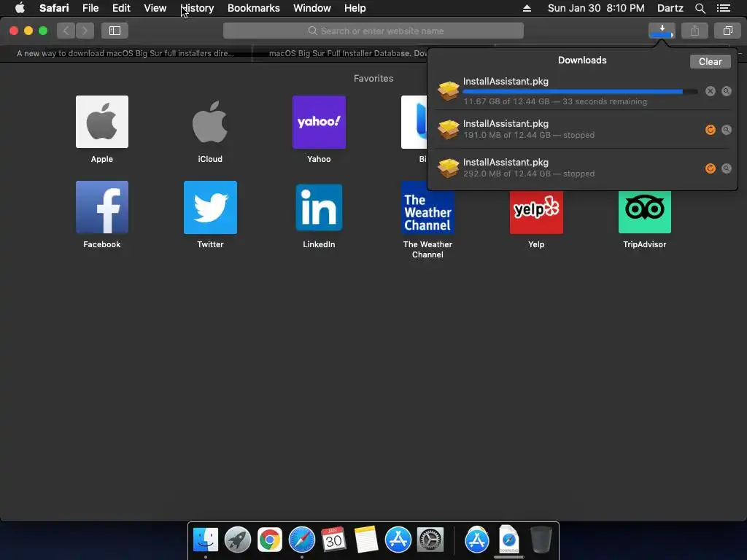Toggle the Downloads toolbar button
Viewport: 747px width, 560px height.
[x=662, y=31]
